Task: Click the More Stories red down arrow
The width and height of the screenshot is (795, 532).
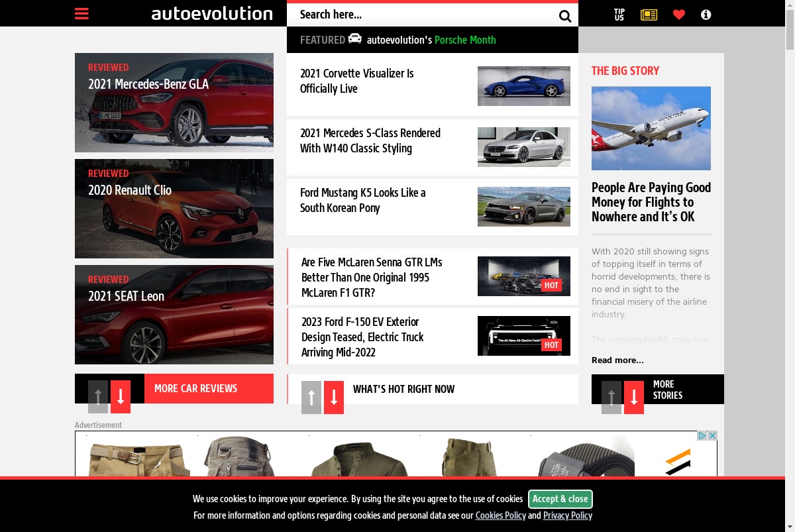Action: click(x=634, y=397)
